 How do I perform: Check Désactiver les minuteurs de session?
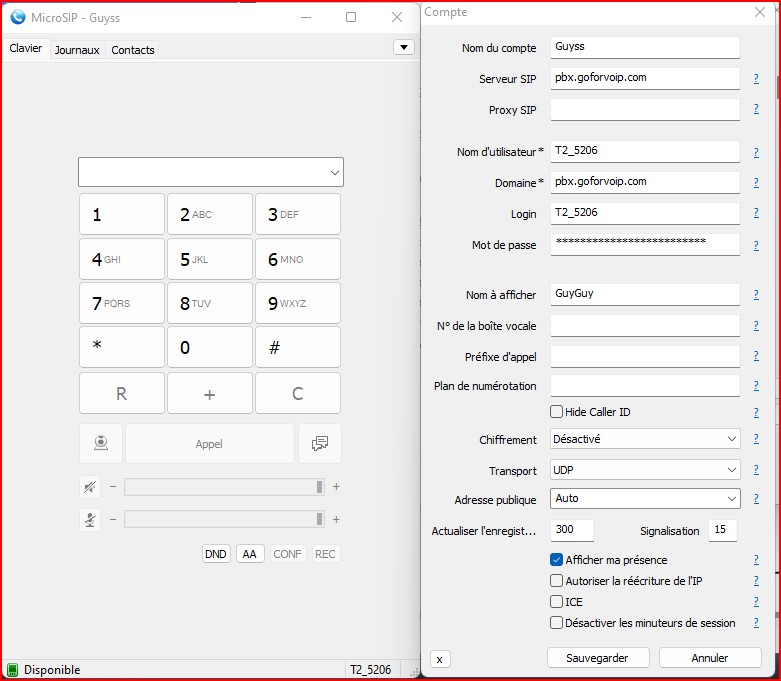(556, 622)
